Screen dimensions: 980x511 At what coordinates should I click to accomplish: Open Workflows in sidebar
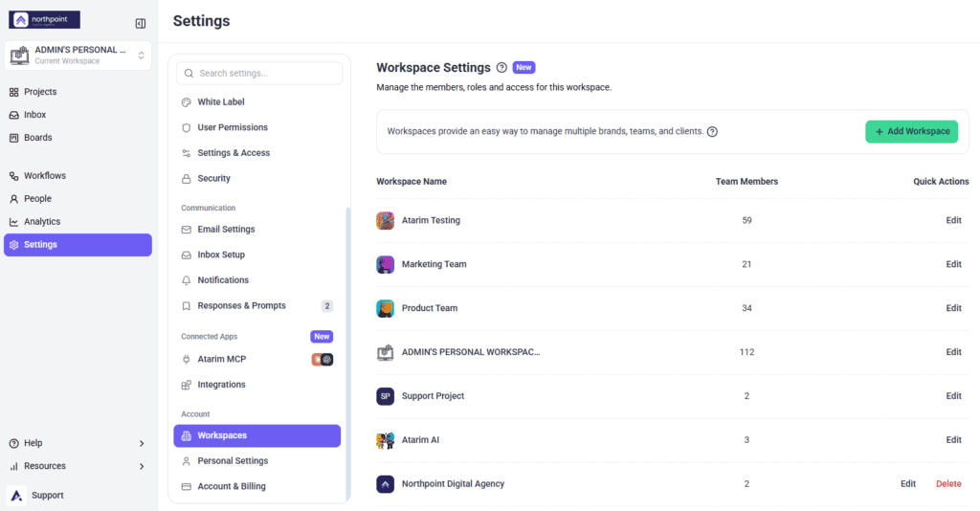click(x=44, y=175)
